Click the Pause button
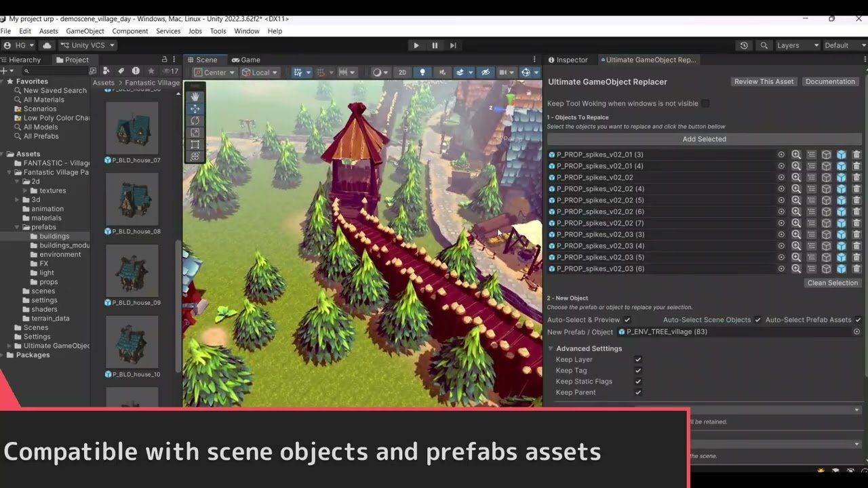 (435, 45)
